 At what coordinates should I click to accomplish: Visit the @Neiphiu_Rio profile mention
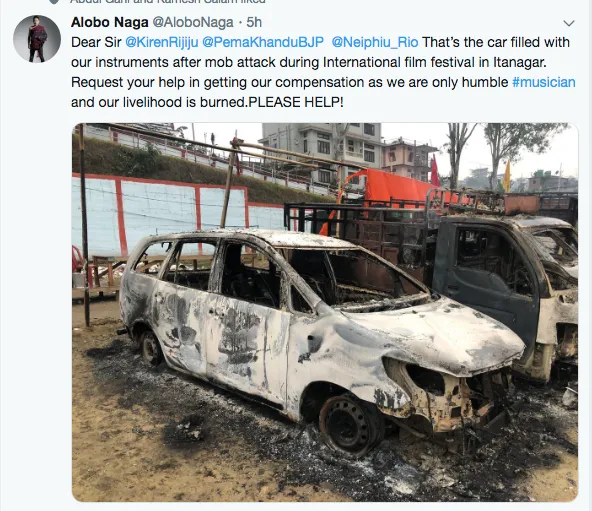(375, 42)
